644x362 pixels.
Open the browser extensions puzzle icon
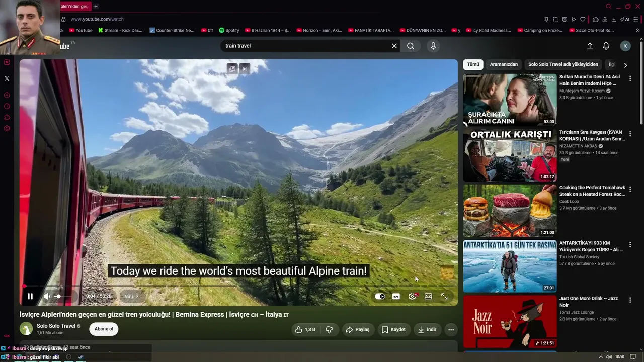tap(596, 19)
